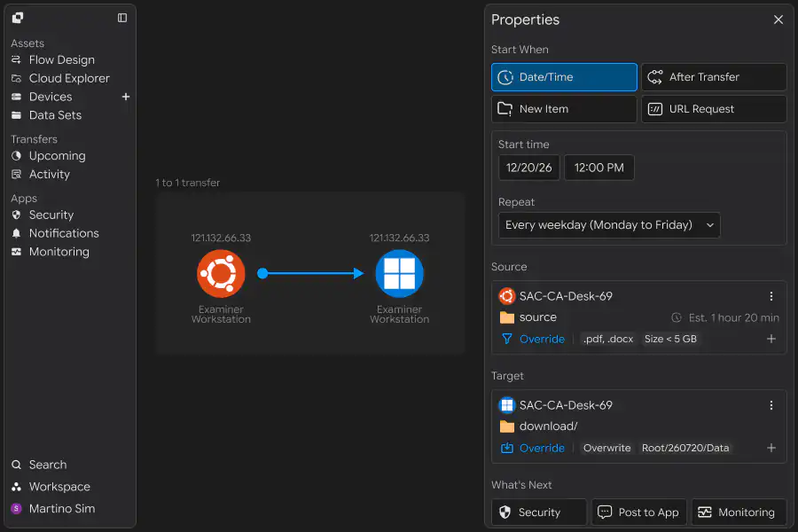
Task: Open the Repeat dropdown
Action: tap(609, 225)
